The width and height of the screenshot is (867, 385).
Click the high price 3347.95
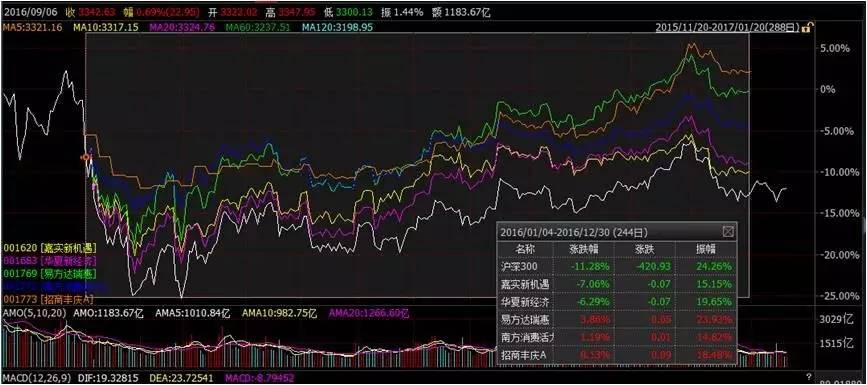[x=297, y=12]
